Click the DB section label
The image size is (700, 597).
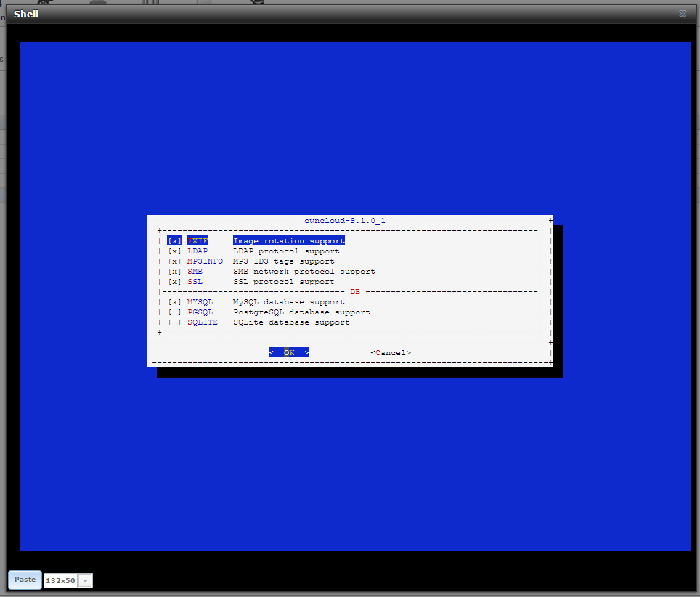[355, 292]
